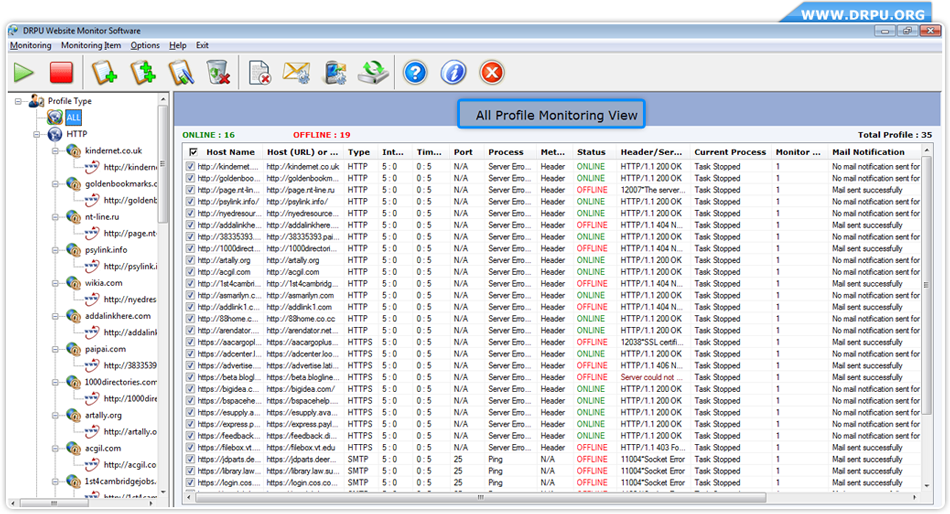The image size is (950, 514).
Task: Click the addalinkhere.com globe icon
Action: (73, 316)
